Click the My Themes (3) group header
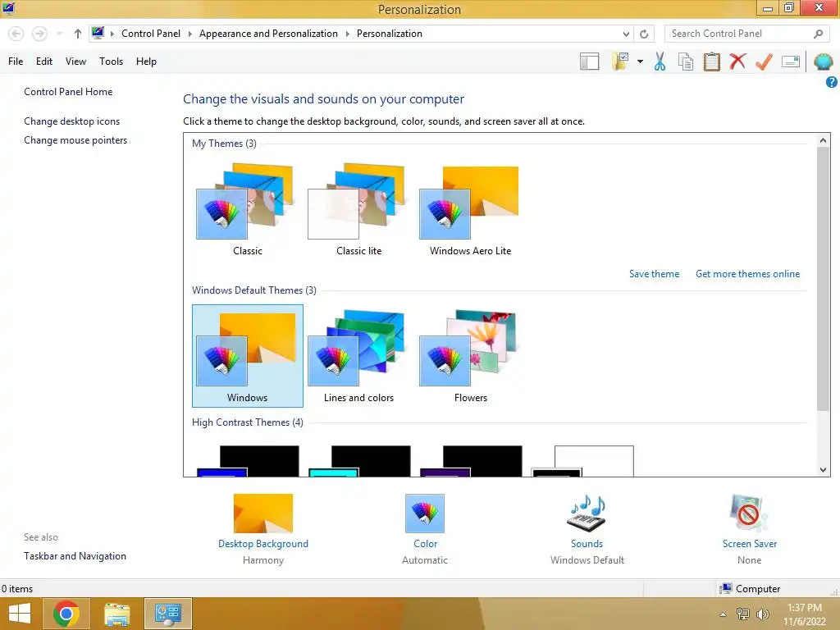The height and width of the screenshot is (630, 840). (224, 144)
